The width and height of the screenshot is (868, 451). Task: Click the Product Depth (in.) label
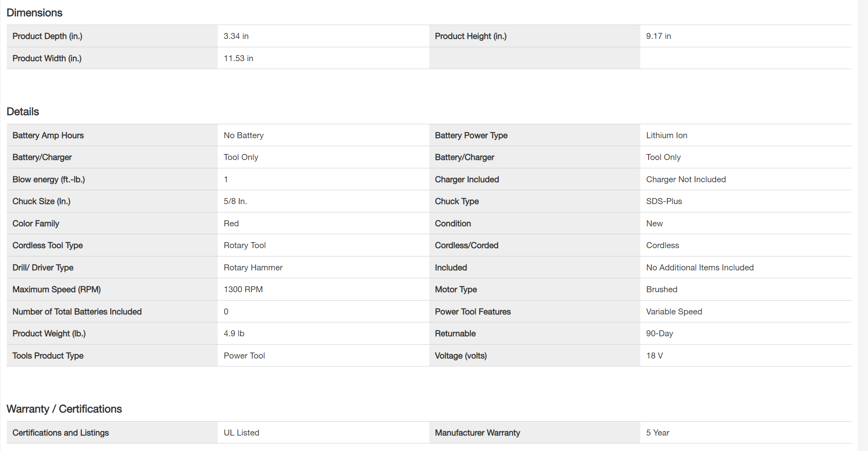[x=47, y=36]
